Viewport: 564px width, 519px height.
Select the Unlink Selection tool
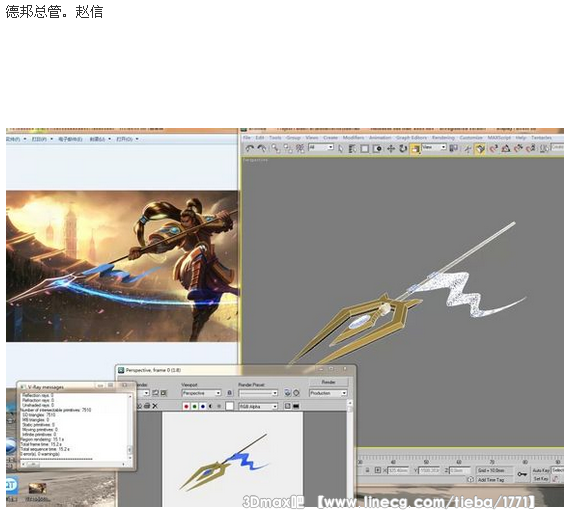pos(288,148)
